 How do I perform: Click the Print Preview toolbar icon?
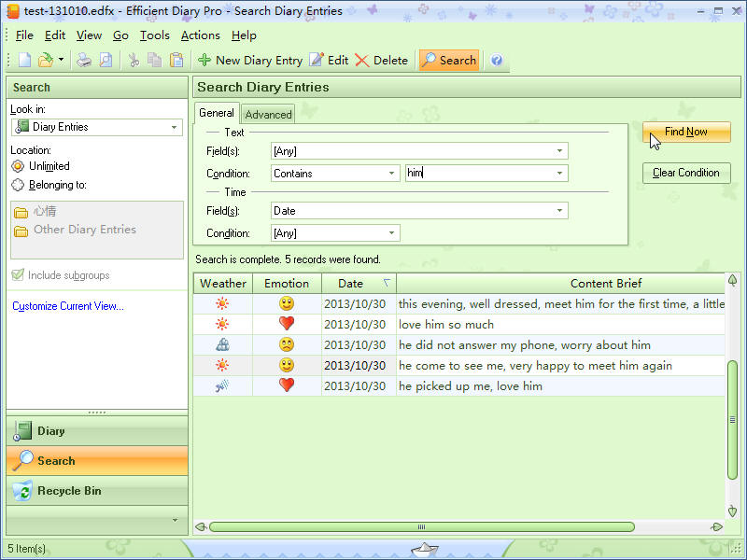[106, 60]
